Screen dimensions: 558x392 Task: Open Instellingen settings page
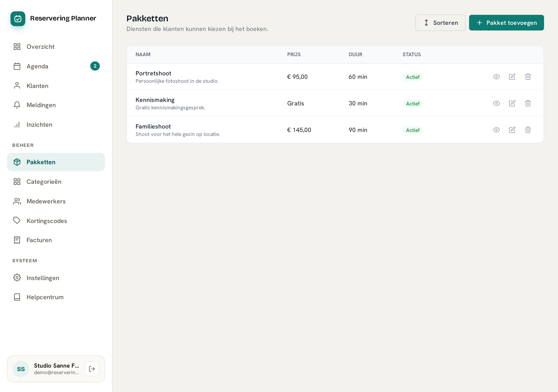click(x=56, y=278)
